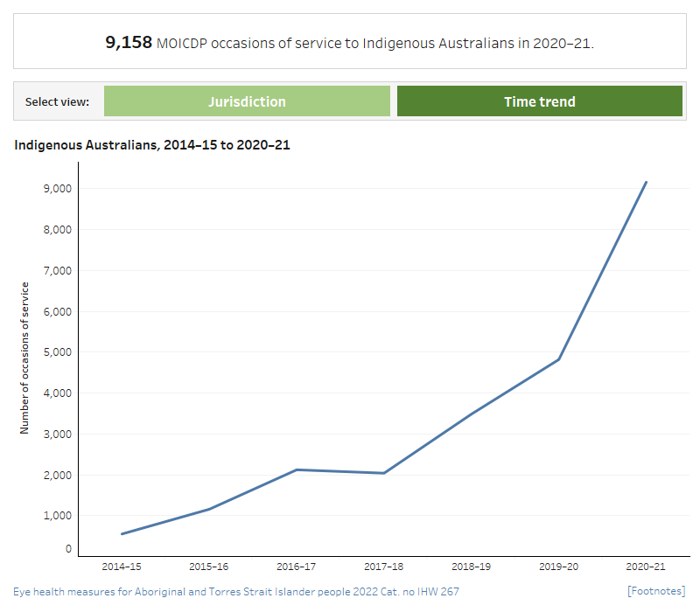This screenshot has width=700, height=612.
Task: Open the Footnotes link
Action: pyautogui.click(x=656, y=592)
